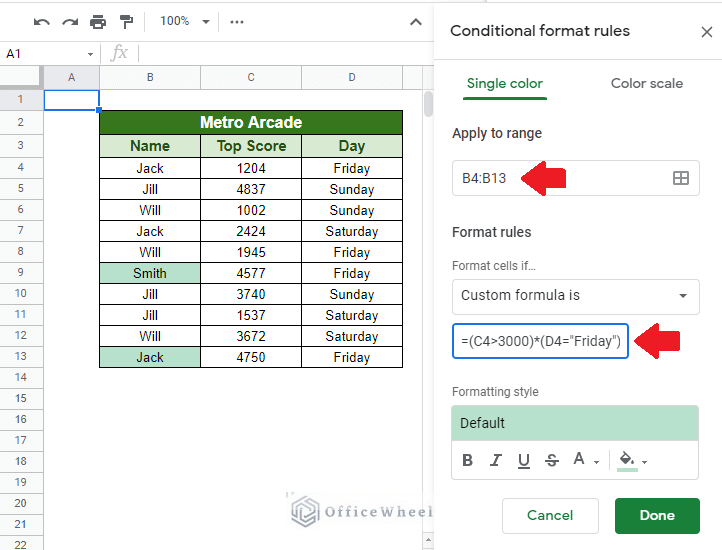The image size is (722, 550).
Task: Select column A header
Action: click(71, 77)
